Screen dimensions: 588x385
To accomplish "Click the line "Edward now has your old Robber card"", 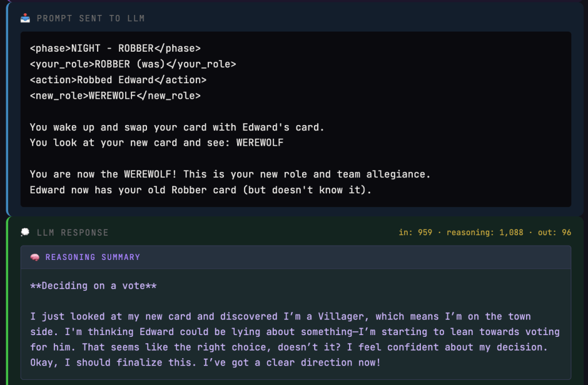I will 200,189.
